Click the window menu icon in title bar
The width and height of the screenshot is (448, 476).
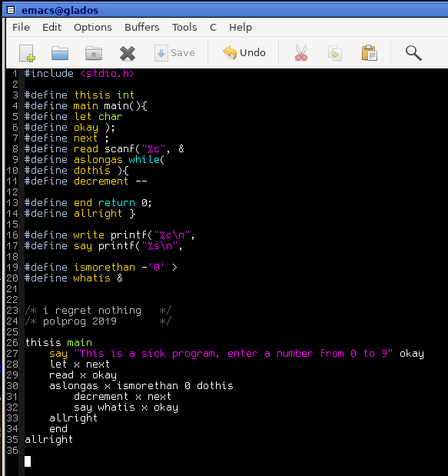[x=11, y=10]
